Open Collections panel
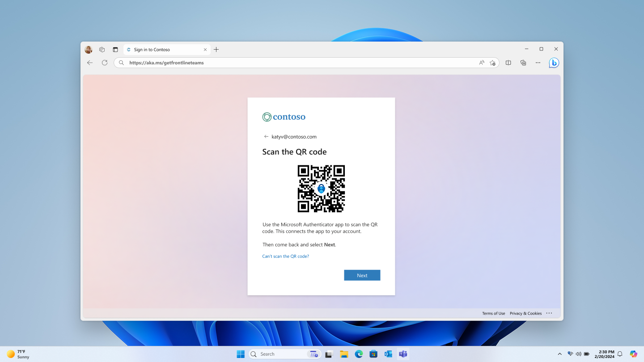 click(523, 63)
